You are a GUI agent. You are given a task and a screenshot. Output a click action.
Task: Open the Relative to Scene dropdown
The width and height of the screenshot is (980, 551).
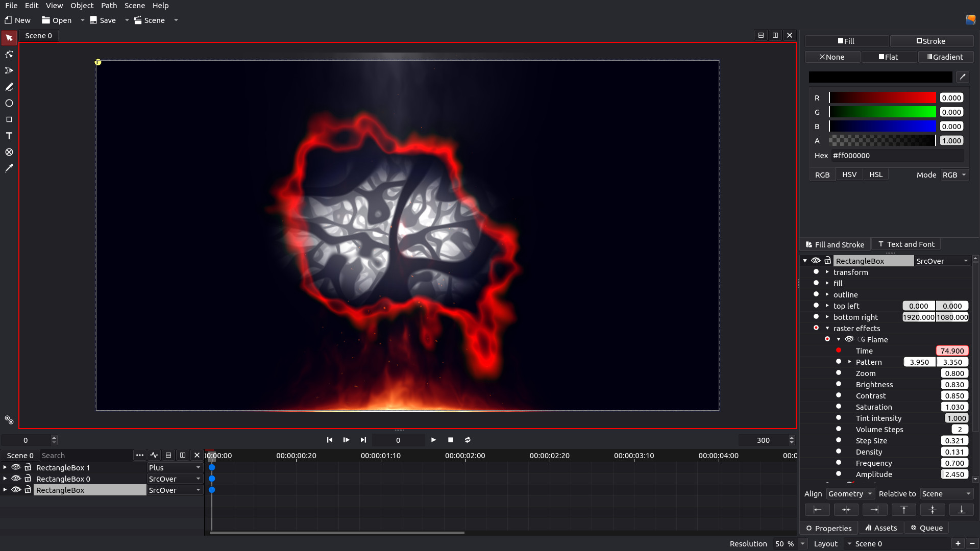[x=947, y=493]
